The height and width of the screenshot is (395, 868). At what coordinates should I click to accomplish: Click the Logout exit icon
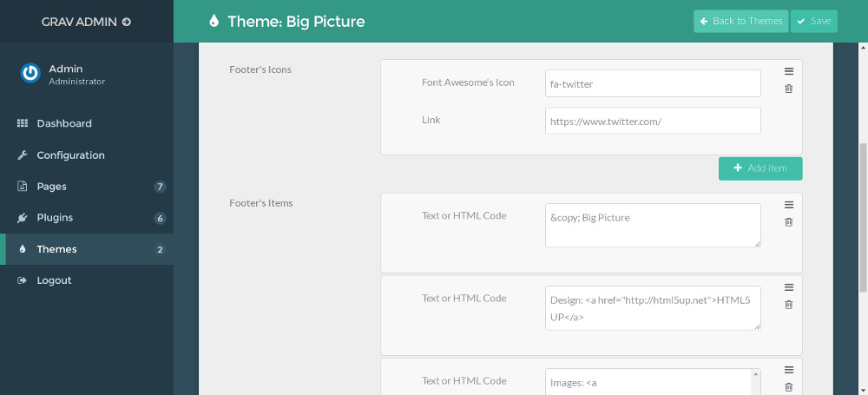[23, 280]
